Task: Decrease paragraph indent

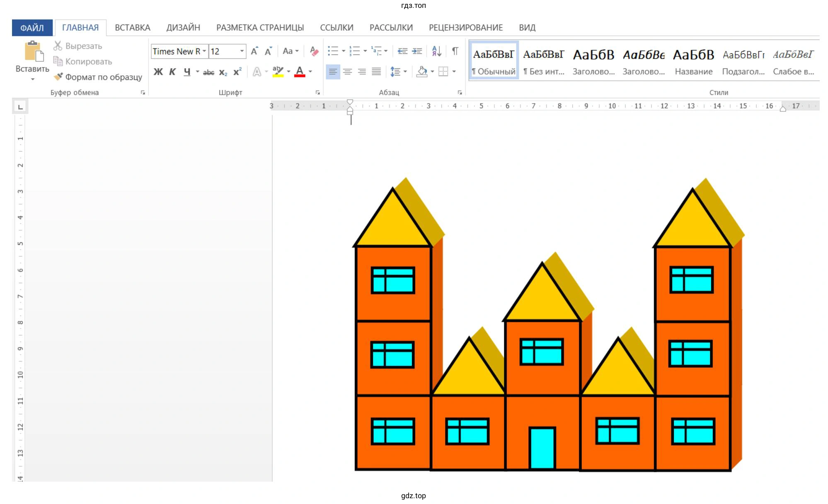Action: click(402, 51)
